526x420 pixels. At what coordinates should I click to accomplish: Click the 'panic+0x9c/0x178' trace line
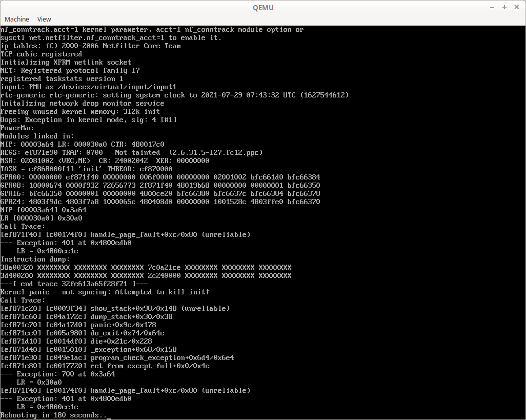click(x=78, y=325)
